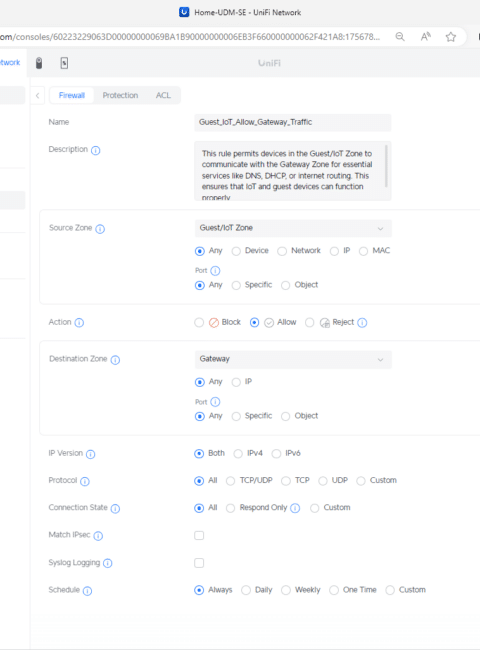Select Object port for Source Zone
Viewport: 480px width, 650px height.
285,285
